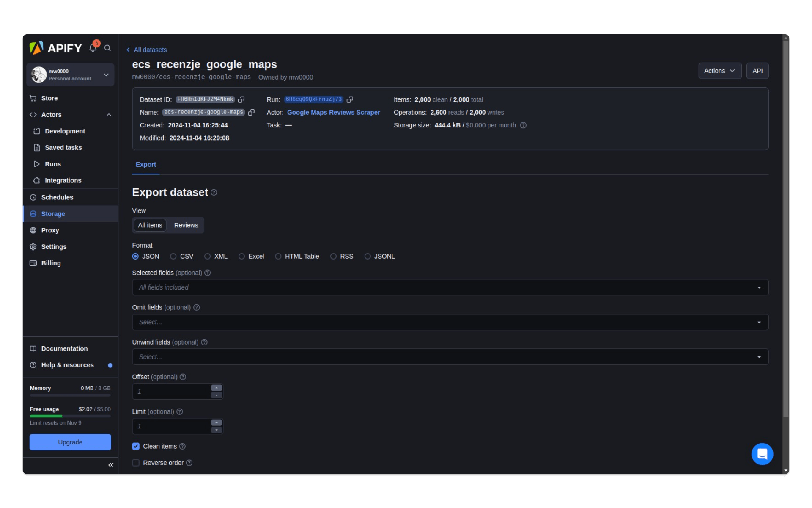The width and height of the screenshot is (812, 508).
Task: Select JSON format radio button
Action: coord(135,257)
